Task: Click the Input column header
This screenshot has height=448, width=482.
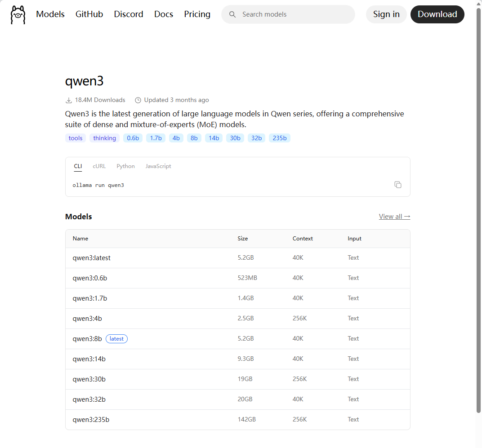Action: pyautogui.click(x=354, y=239)
